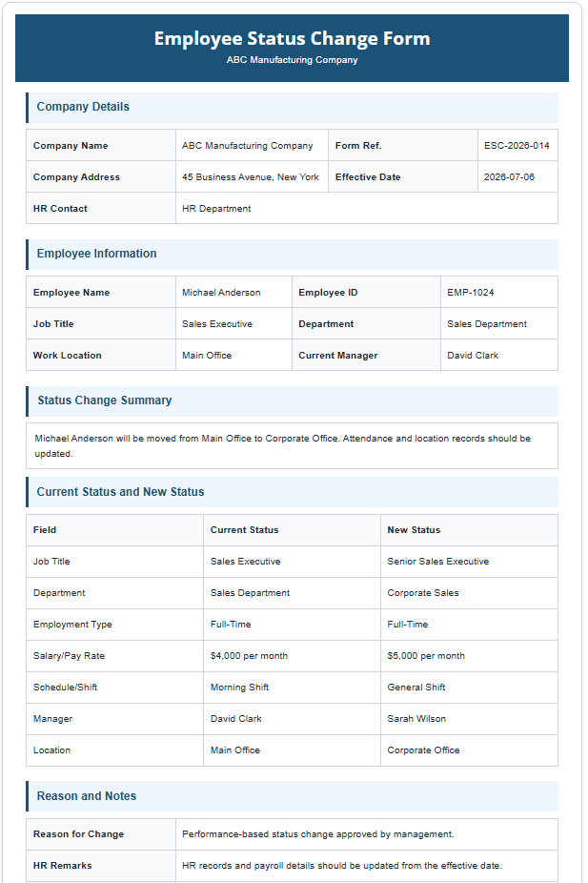The height and width of the screenshot is (883, 588).
Task: Click 'Corporate Office' in New Status column
Action: (423, 750)
